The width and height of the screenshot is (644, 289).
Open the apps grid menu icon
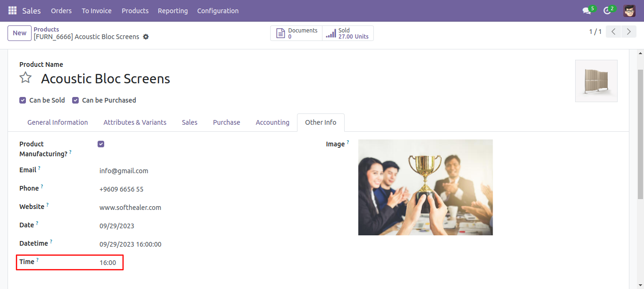click(12, 10)
